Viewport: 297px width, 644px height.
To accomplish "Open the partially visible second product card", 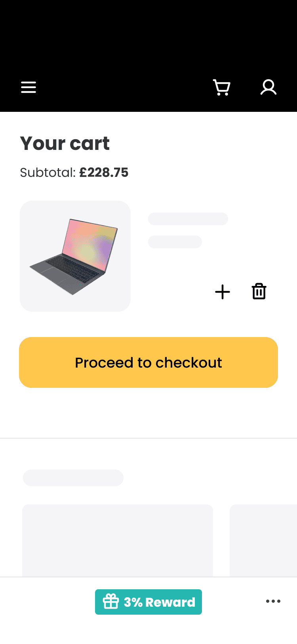I will (263, 540).
